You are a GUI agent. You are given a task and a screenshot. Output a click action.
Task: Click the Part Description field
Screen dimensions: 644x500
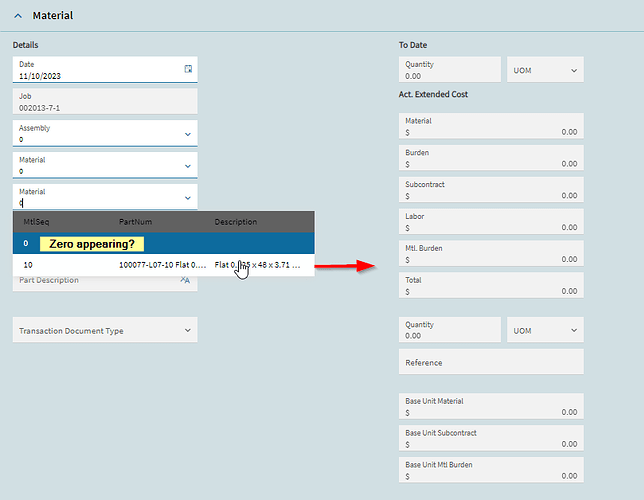click(x=105, y=283)
